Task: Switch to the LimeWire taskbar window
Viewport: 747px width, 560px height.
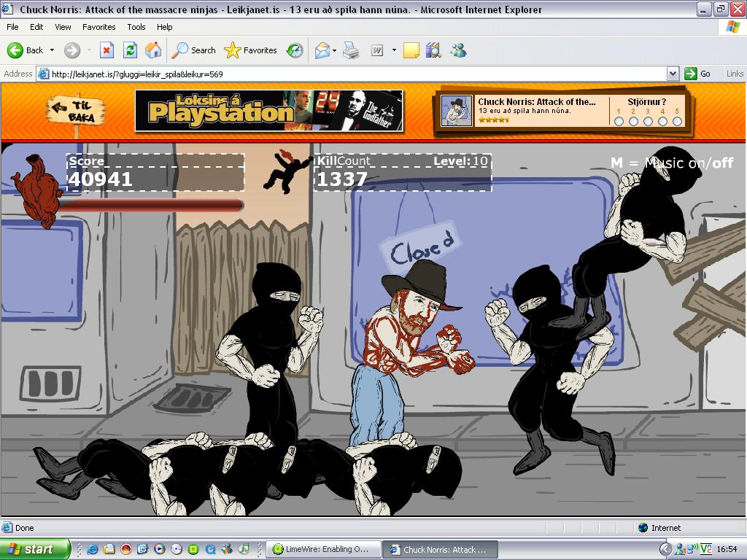Action: point(323,549)
